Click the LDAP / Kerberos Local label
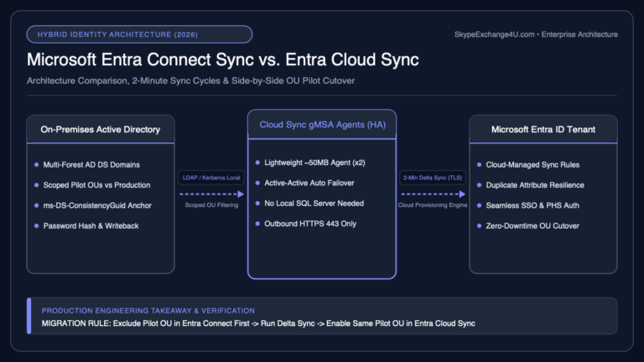644x362 pixels. [211, 178]
